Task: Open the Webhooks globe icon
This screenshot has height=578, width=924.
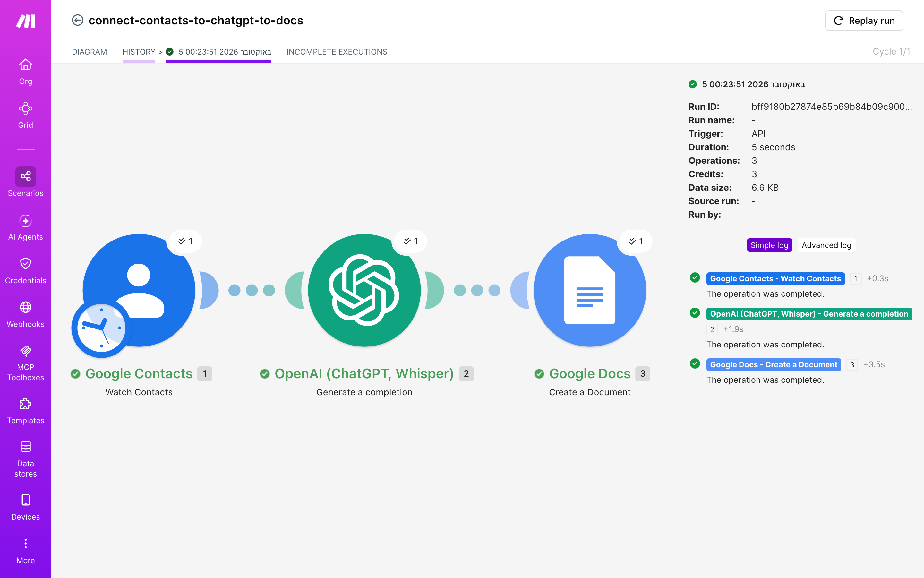Action: 26,307
